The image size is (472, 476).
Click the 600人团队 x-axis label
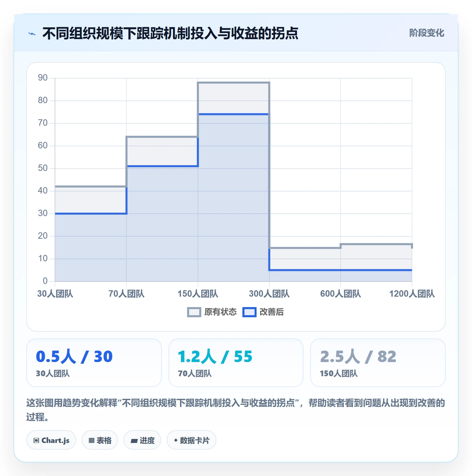341,294
